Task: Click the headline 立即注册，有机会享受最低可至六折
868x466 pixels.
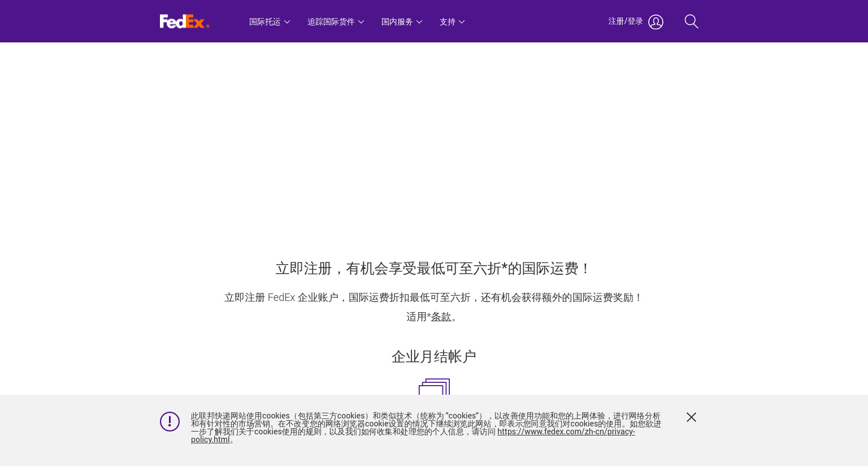Action: (x=434, y=269)
